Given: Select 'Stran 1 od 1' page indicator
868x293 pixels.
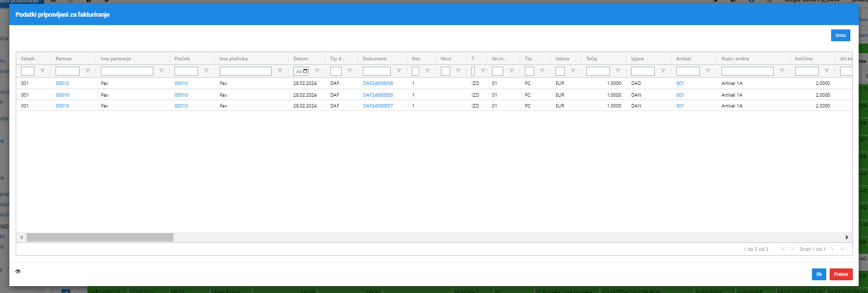Looking at the screenshot, I should click(x=812, y=249).
